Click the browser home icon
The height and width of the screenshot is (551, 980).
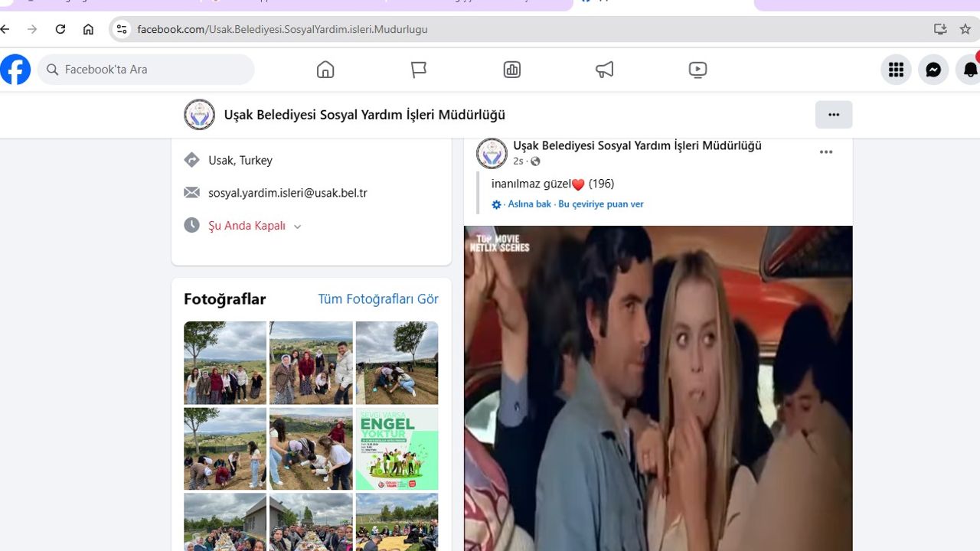89,29
